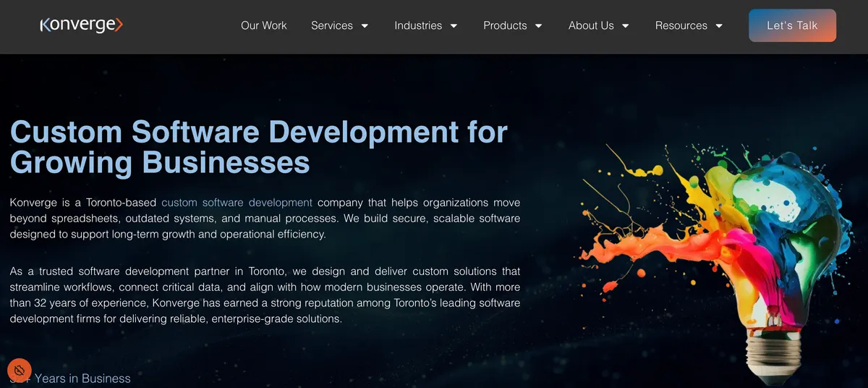Expand the Services dropdown arrow
868x388 pixels.
coord(365,26)
